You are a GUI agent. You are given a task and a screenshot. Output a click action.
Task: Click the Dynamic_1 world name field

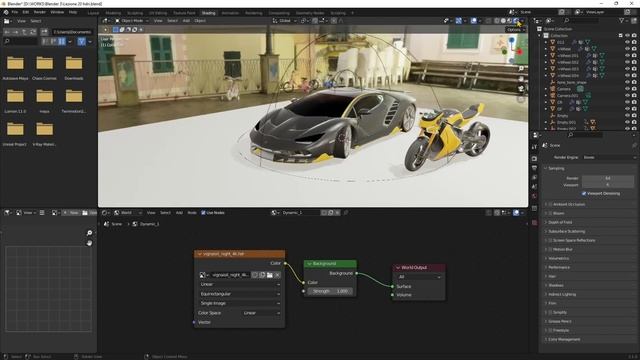pyautogui.click(x=300, y=213)
